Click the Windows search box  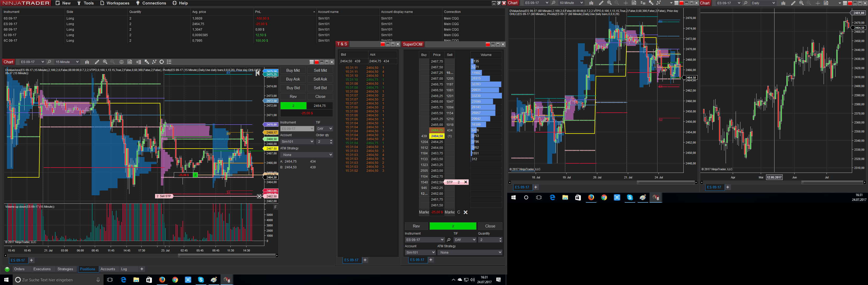[57, 280]
